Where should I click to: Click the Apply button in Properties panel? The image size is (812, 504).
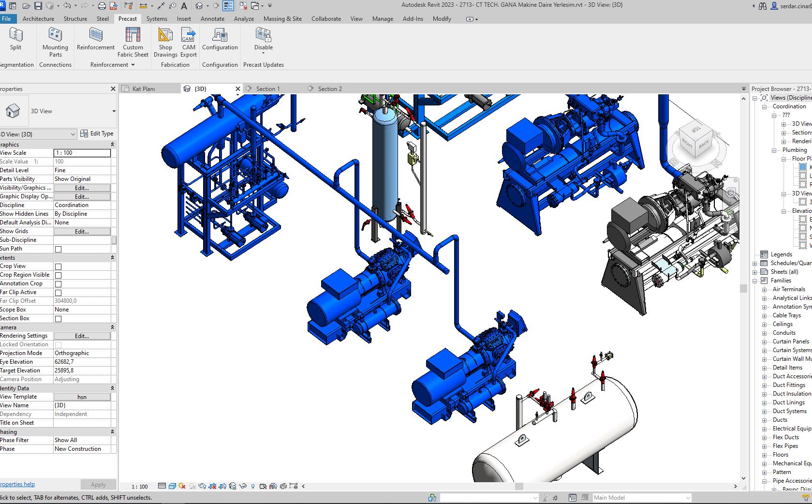(98, 484)
